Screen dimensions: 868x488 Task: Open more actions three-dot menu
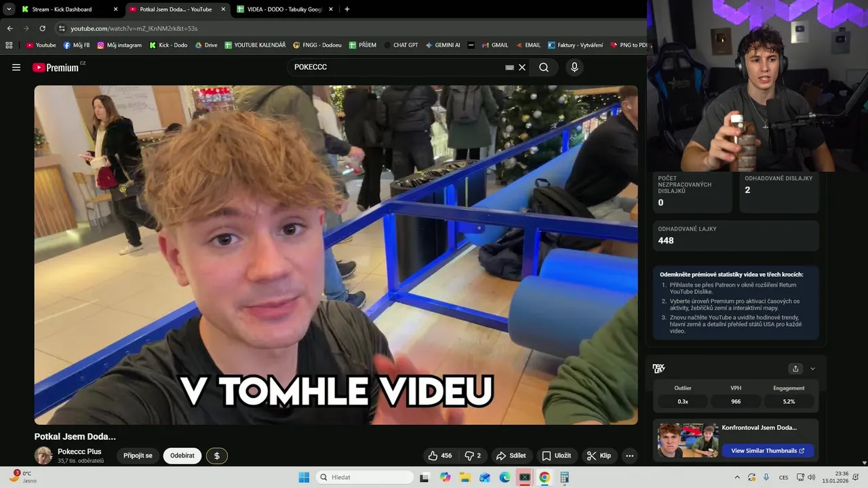[630, 455]
